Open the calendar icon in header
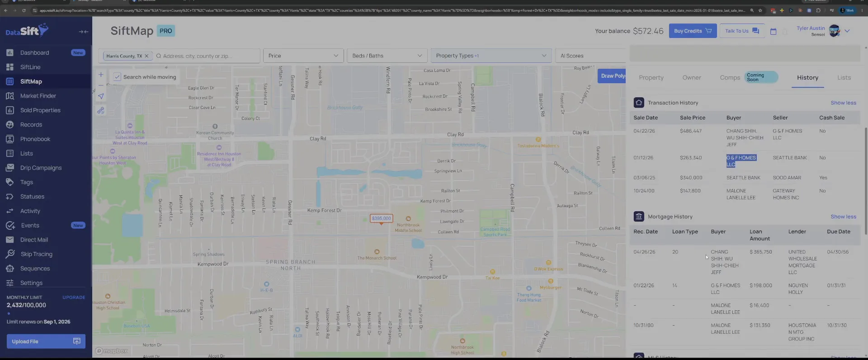This screenshot has height=360, width=868. coord(773,31)
